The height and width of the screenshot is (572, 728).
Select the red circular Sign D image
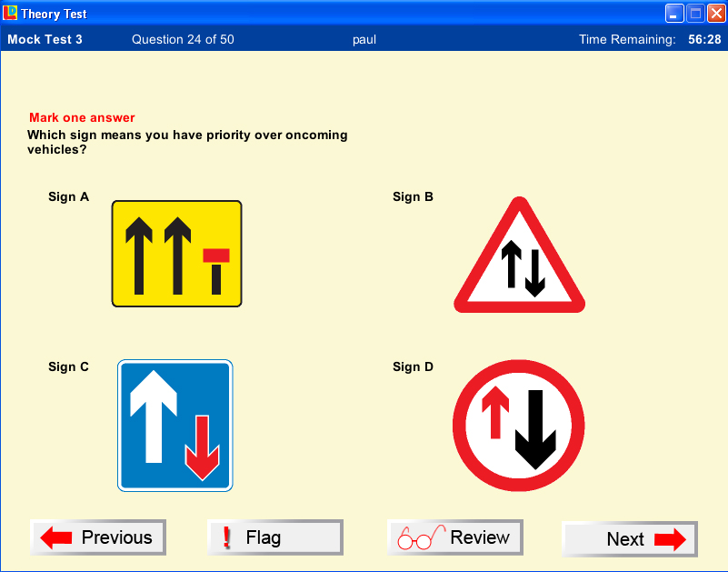point(518,426)
